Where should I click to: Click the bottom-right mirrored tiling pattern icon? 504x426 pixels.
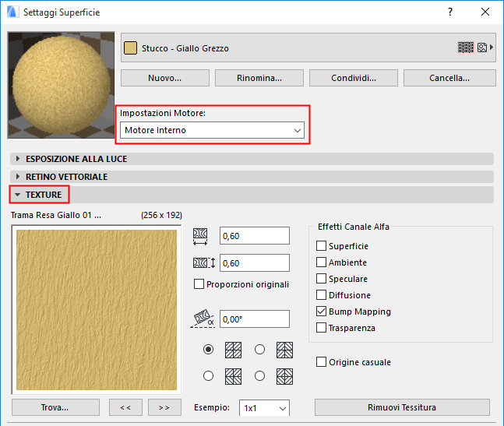(x=284, y=376)
